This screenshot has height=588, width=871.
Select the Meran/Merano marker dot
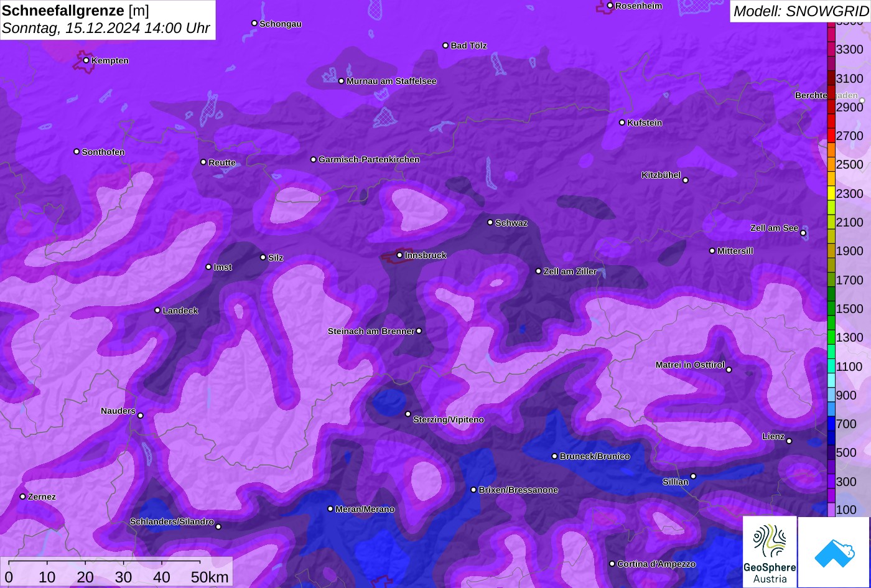pyautogui.click(x=330, y=509)
